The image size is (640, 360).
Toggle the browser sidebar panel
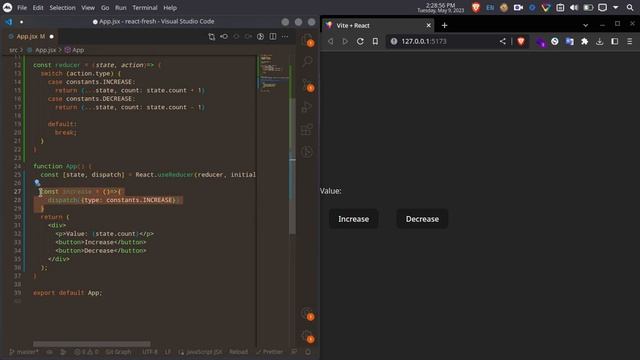[x=615, y=41]
